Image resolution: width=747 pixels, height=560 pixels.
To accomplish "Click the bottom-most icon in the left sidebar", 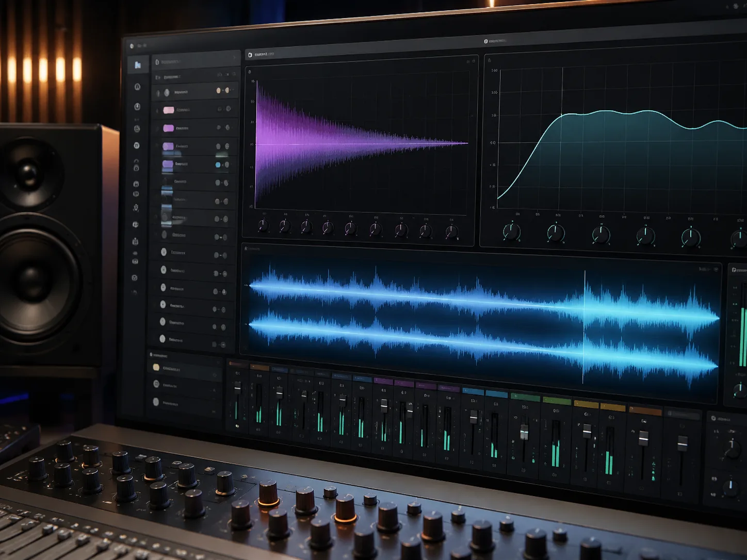I will [135, 292].
